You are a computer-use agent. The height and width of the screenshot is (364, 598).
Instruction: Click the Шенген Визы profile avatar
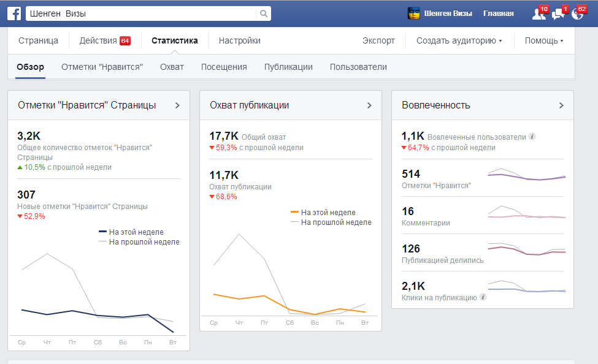(414, 13)
